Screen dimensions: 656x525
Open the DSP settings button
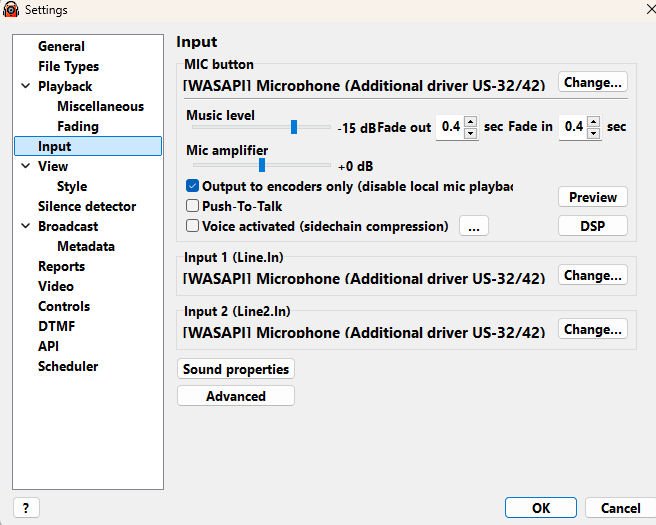593,226
